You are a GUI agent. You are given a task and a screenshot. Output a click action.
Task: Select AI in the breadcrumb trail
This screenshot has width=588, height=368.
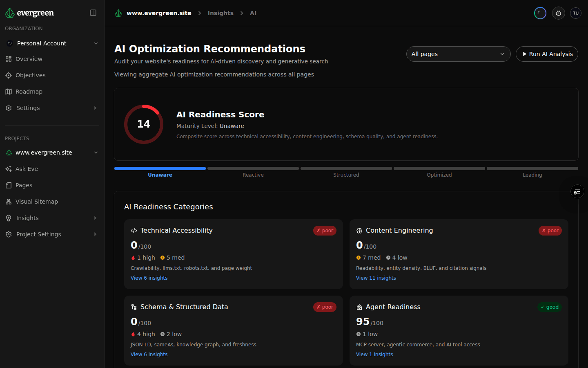pos(253,13)
